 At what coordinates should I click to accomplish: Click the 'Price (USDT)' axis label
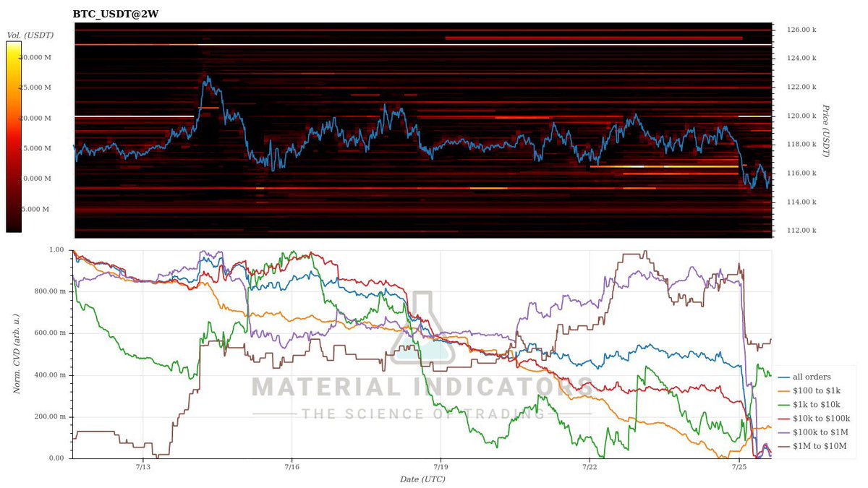(x=825, y=130)
